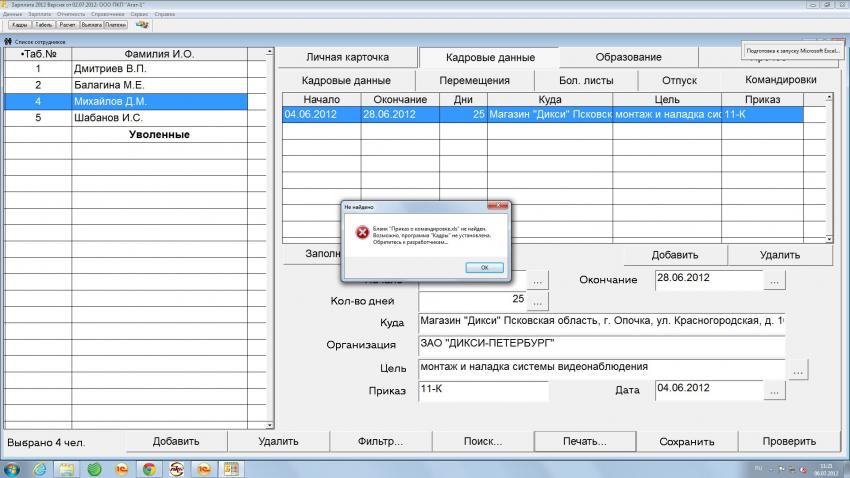Open the Windows Start menu
The image size is (850, 478).
coord(12,468)
